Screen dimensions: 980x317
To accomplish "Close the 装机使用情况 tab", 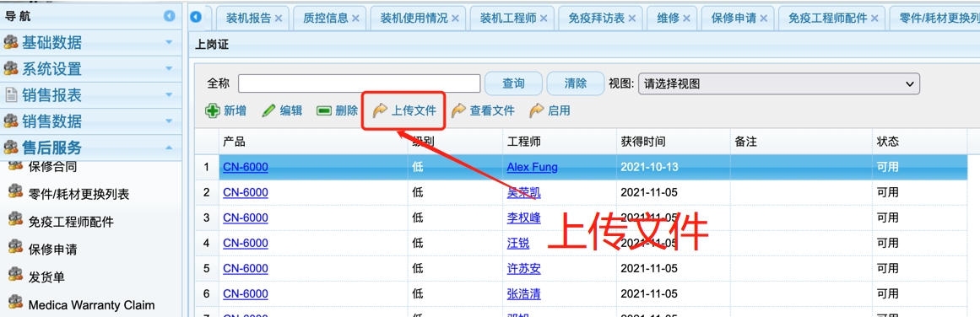I will tap(455, 18).
